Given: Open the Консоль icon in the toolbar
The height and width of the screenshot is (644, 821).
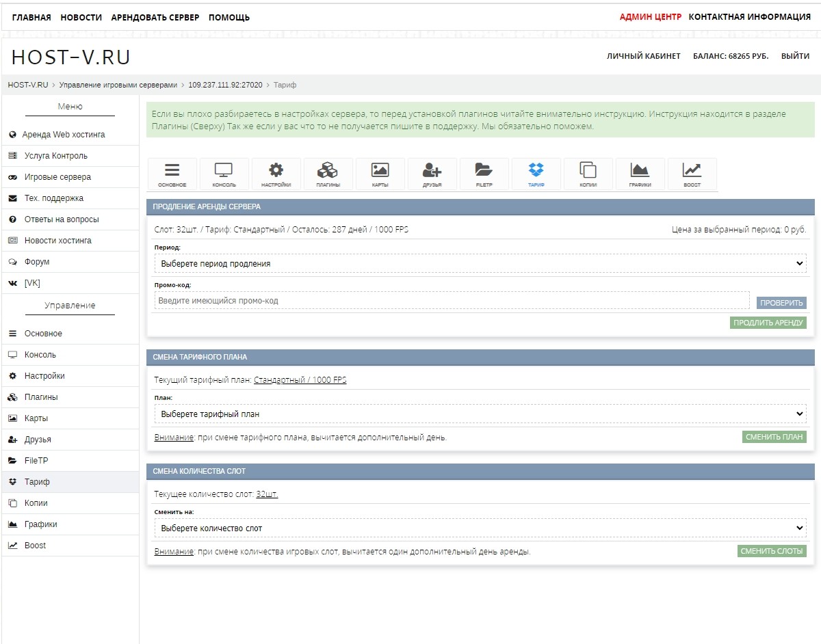Looking at the screenshot, I should [x=224, y=174].
